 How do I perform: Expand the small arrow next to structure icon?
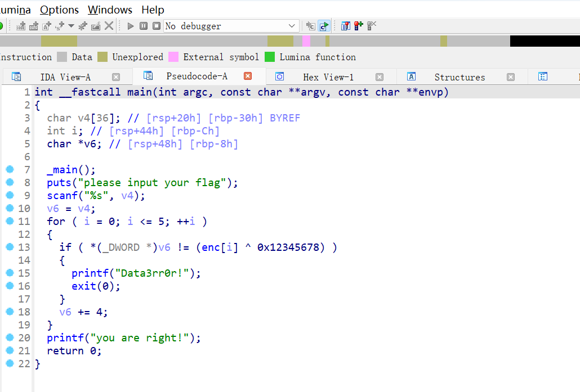[71, 26]
